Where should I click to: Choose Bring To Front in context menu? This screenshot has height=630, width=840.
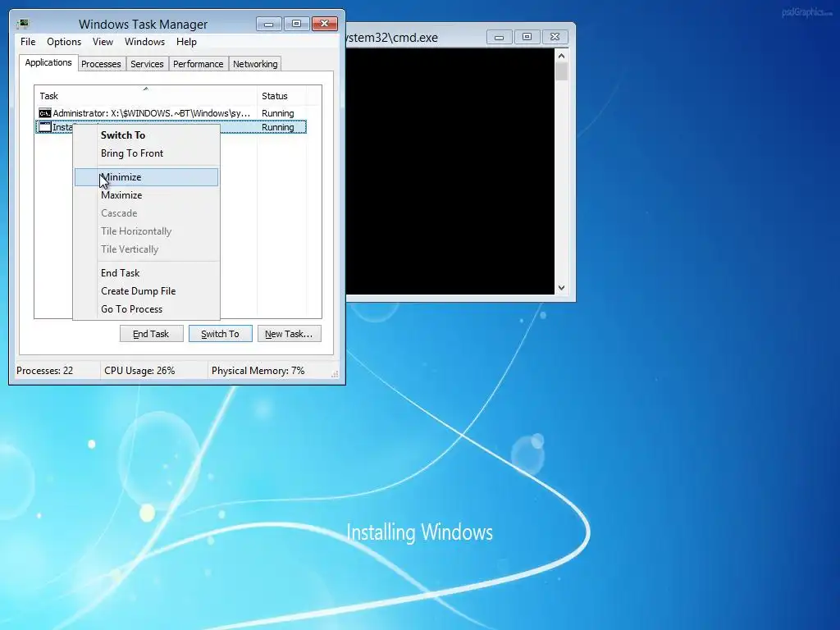[x=146, y=153]
